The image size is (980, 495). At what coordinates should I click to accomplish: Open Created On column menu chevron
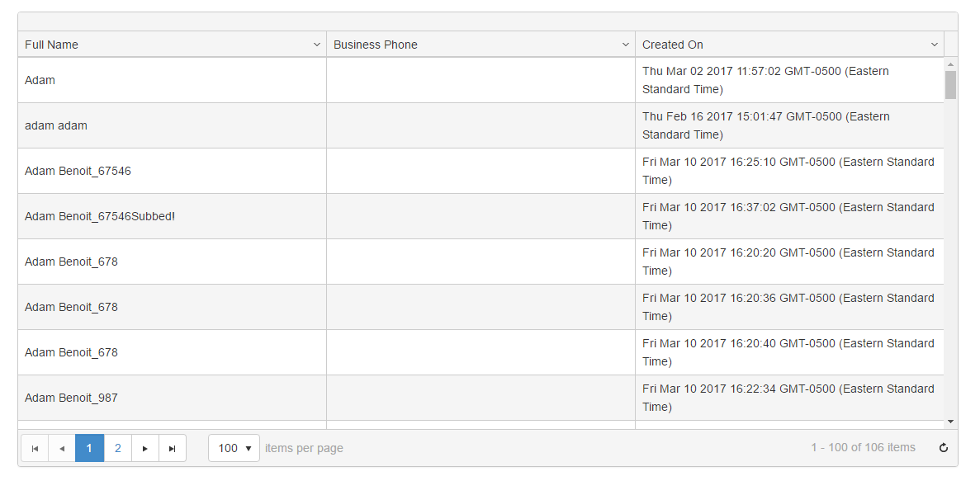[x=934, y=45]
